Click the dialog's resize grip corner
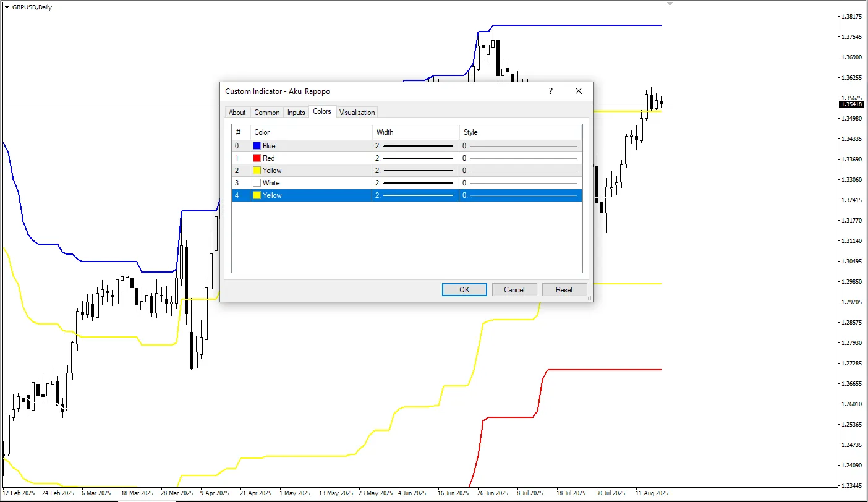Viewport: 868px width, 502px height. coord(589,298)
